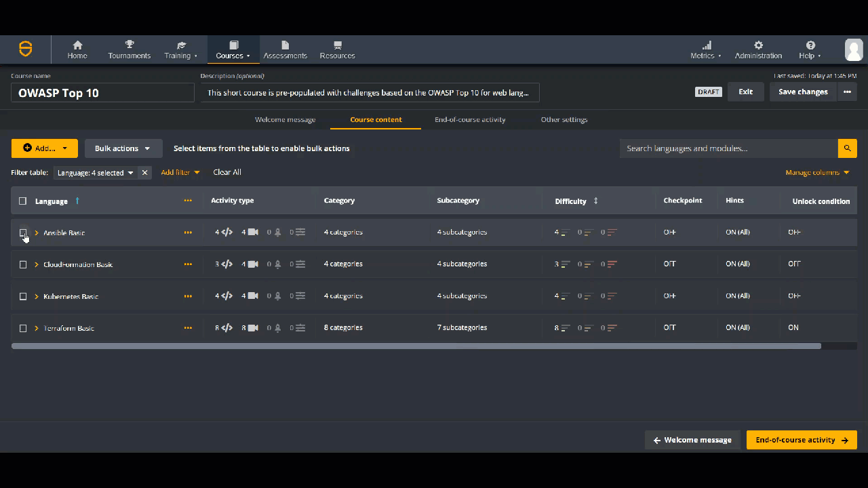Open the Training menu
868x488 pixels.
[180, 50]
